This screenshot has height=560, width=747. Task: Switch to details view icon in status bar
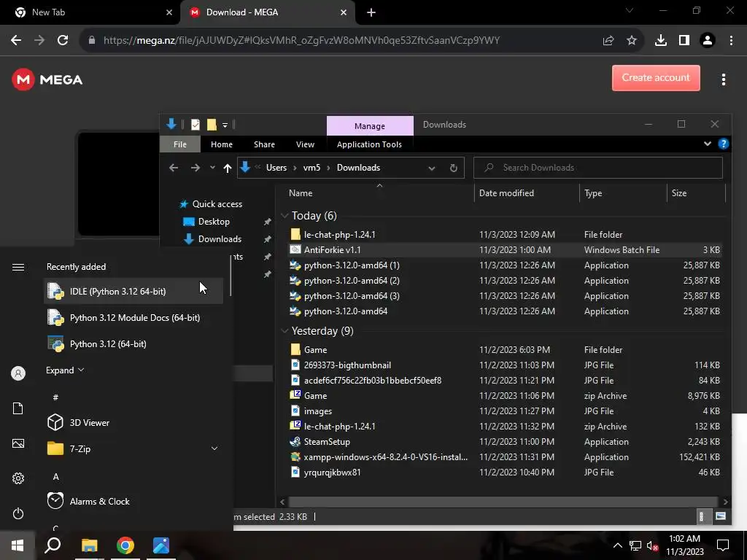coord(701,517)
